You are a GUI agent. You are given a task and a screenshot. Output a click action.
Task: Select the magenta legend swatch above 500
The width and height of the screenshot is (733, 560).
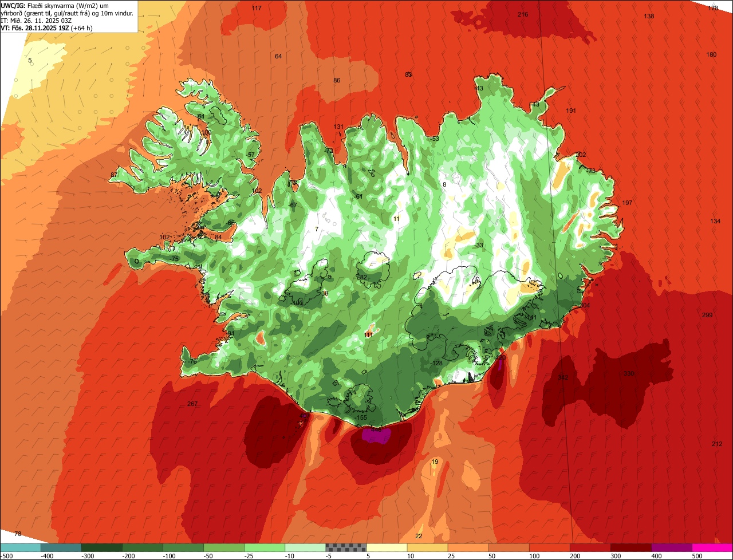pyautogui.click(x=712, y=547)
